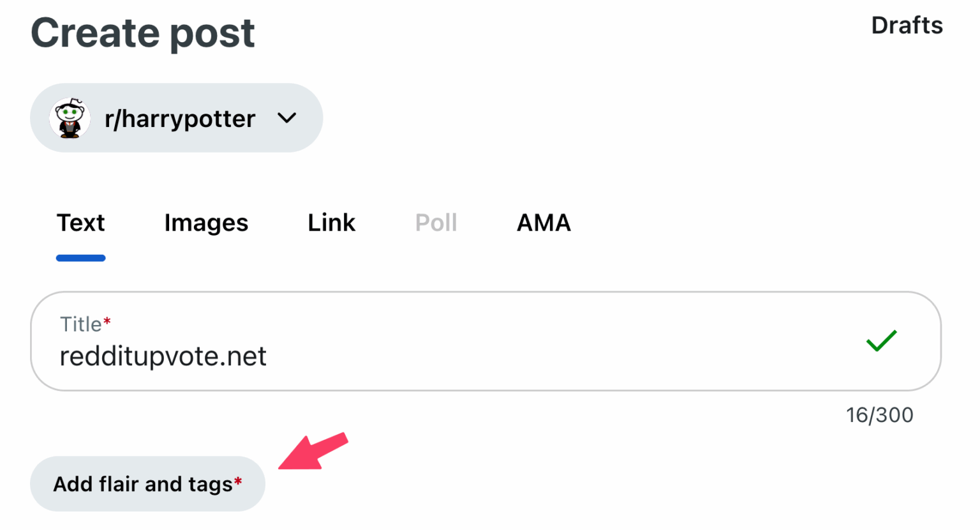Stay on the Text post tab
Screen dimensions: 980x530
point(80,223)
